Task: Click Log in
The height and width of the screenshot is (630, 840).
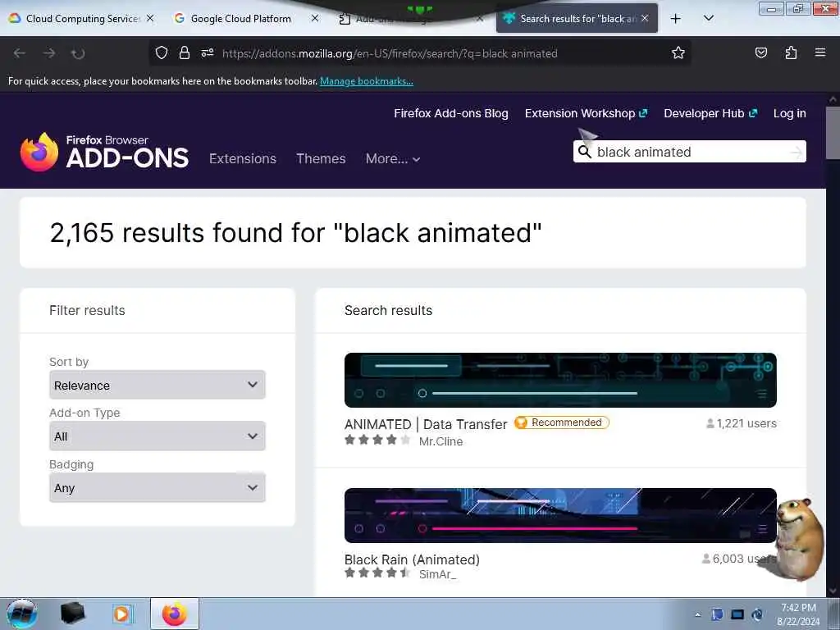Action: tap(790, 113)
